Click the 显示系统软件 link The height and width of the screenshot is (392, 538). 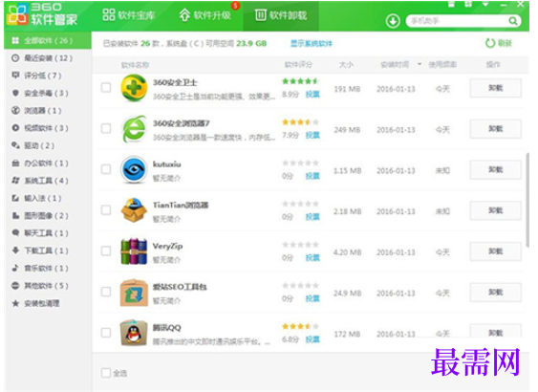[312, 44]
